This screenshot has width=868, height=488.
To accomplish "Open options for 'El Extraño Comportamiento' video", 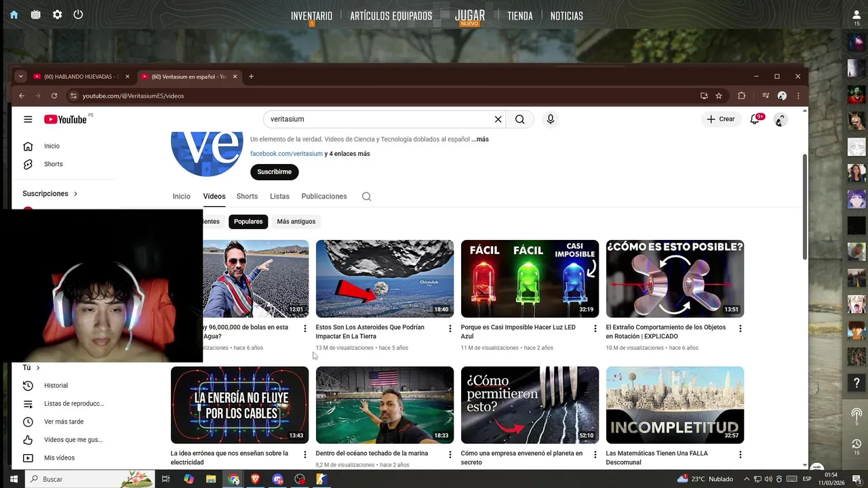I will click(x=741, y=329).
